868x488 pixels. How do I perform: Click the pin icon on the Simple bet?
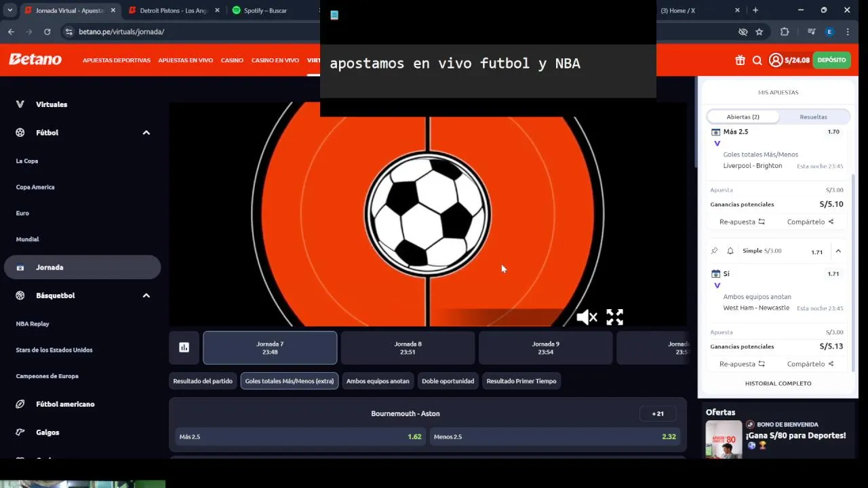pyautogui.click(x=714, y=251)
